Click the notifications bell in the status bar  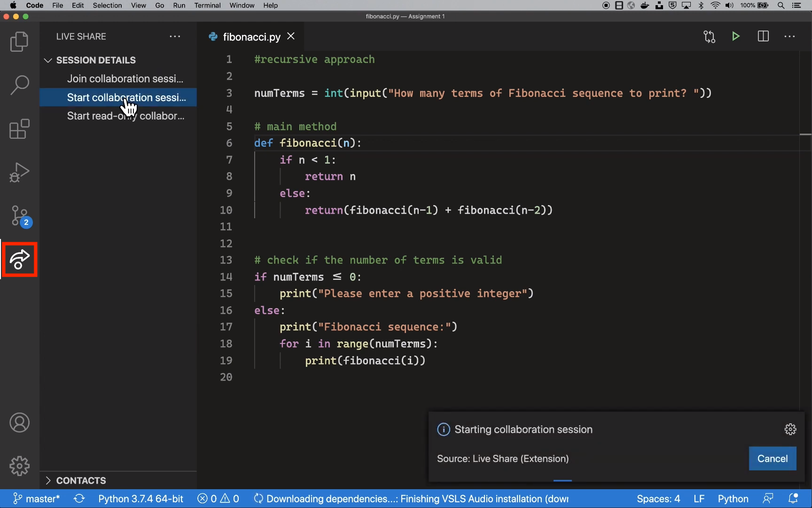(x=794, y=499)
